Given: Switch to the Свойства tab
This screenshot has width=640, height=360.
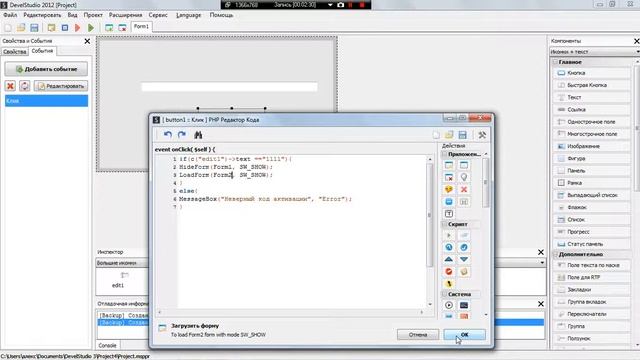Looking at the screenshot, I should pos(15,52).
